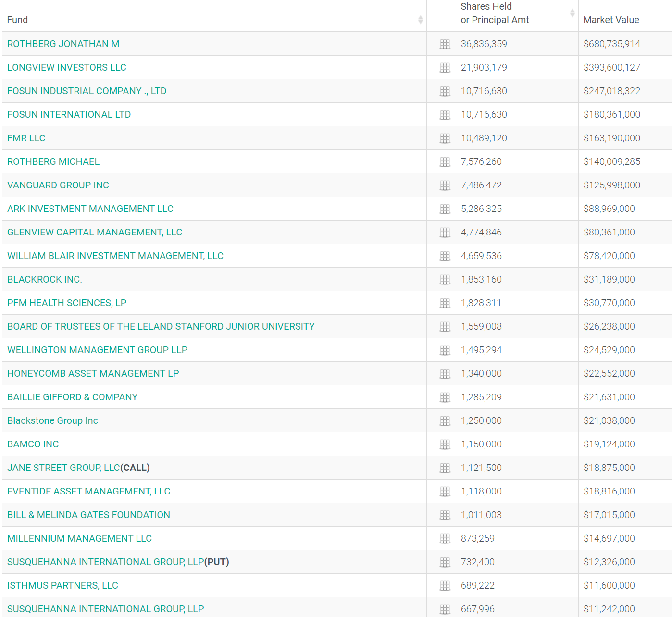Image resolution: width=672 pixels, height=617 pixels.
Task: Follow the ISTHMUS PARTNERS, LLC link
Action: pos(63,585)
